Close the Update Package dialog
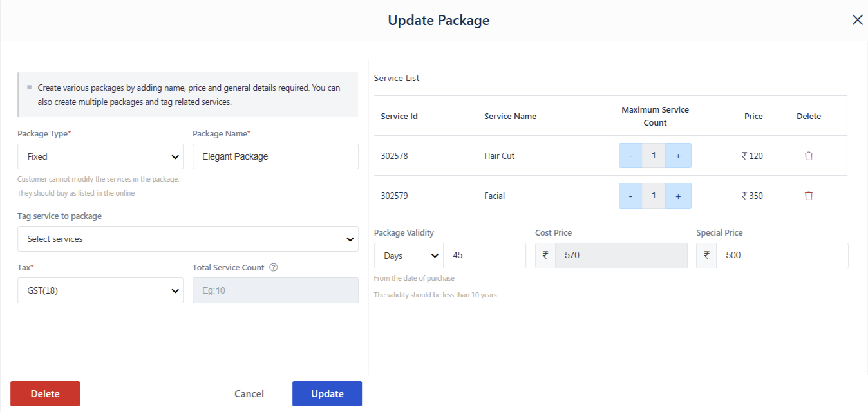This screenshot has width=868, height=412. 857,20
